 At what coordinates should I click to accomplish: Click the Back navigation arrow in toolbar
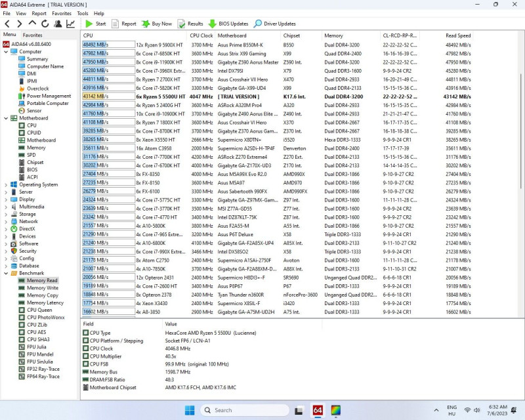click(7, 24)
